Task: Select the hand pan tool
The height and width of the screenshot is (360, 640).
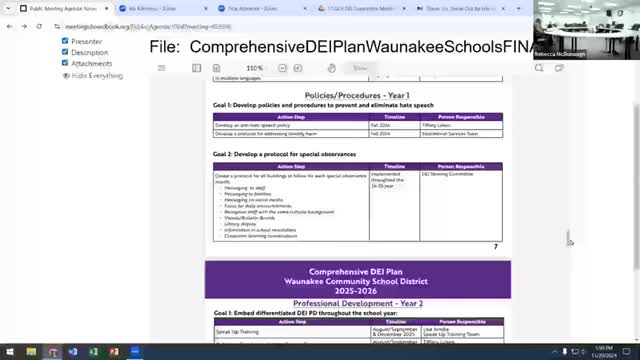Action: [331, 68]
